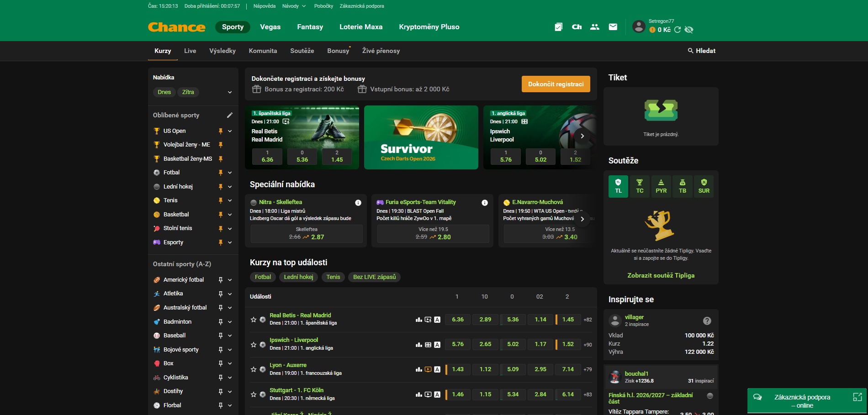Switch to the Live tab
Viewport: 868px width, 415px height.
(190, 51)
